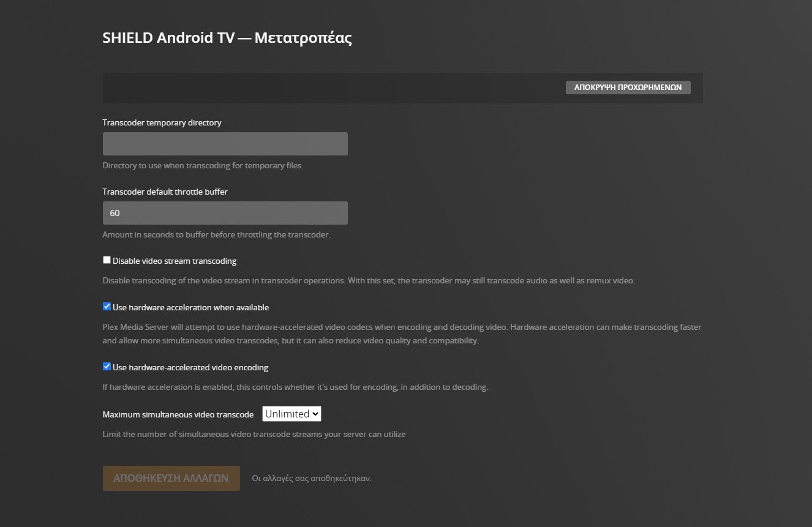Click the throttle buffer field showing 60

click(x=225, y=213)
